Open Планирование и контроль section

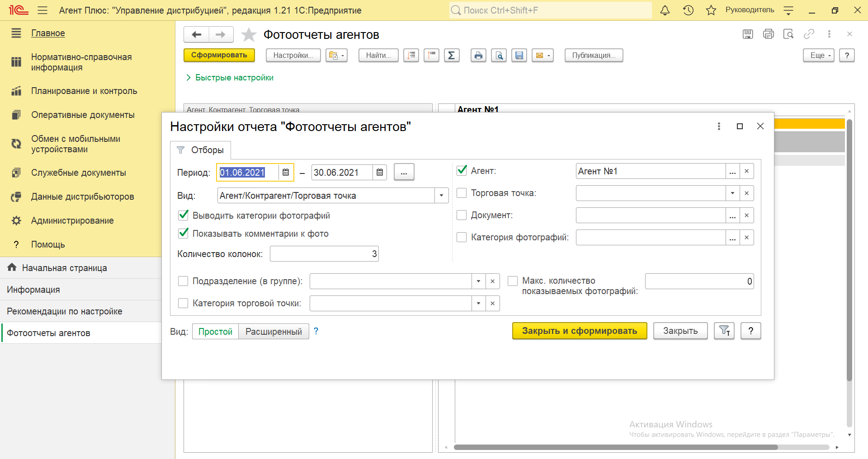click(84, 91)
